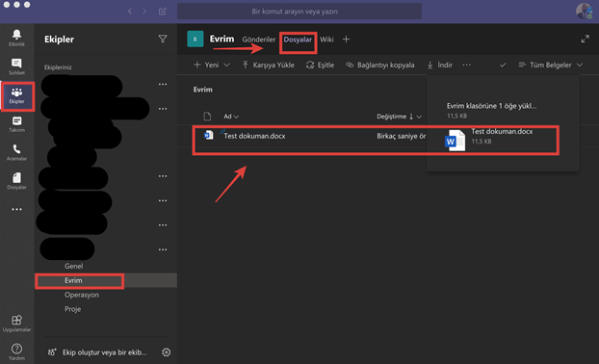This screenshot has width=599, height=364.
Task: Click the filter funnel icon beside Ekipler
Action: point(163,39)
